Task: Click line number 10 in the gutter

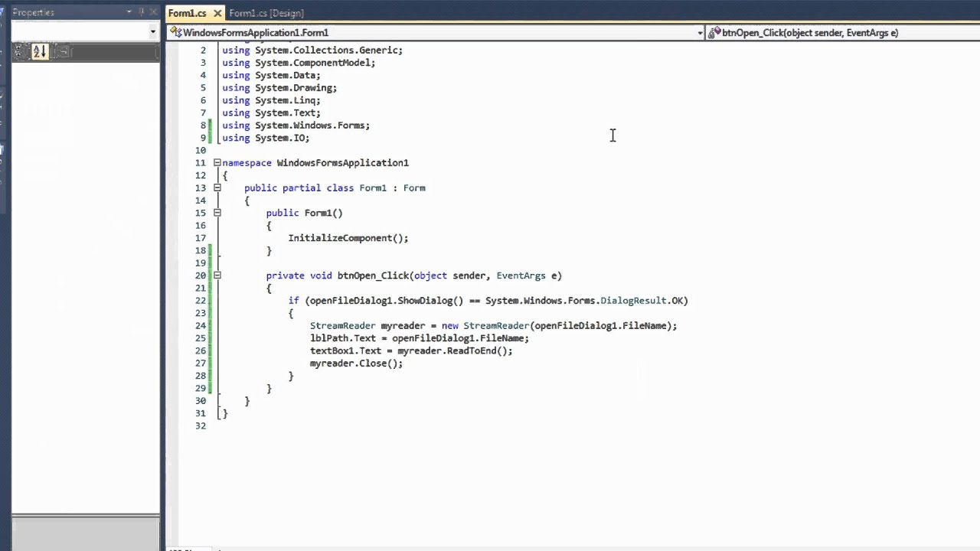Action: pyautogui.click(x=201, y=150)
